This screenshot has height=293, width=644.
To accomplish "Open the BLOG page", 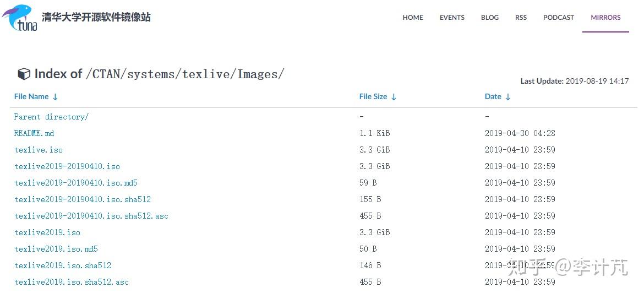I will click(x=490, y=18).
